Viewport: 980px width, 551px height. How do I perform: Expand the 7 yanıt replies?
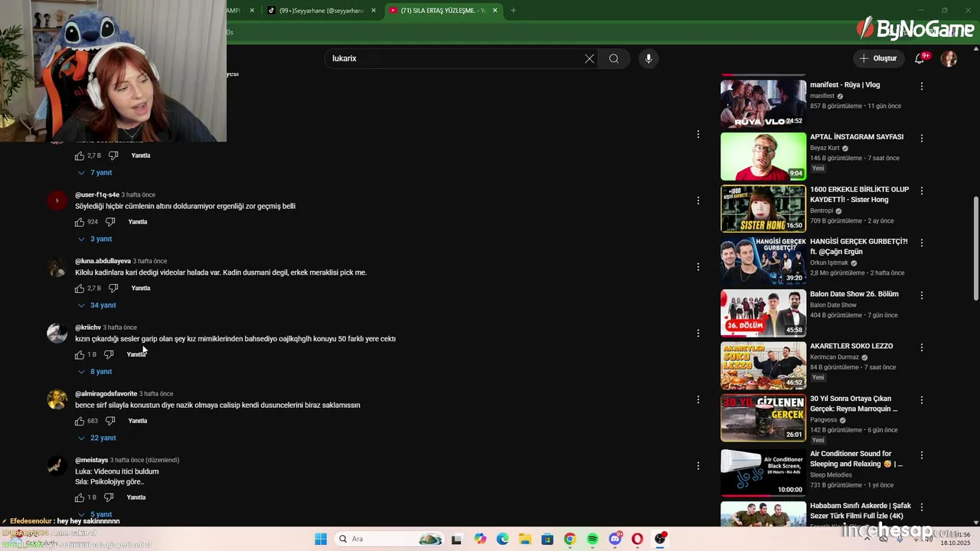click(x=96, y=173)
